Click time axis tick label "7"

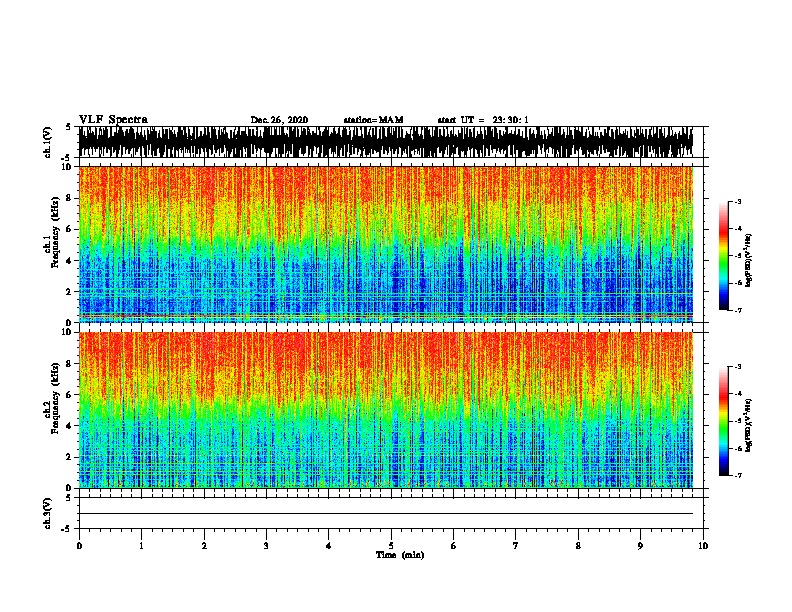coord(516,546)
